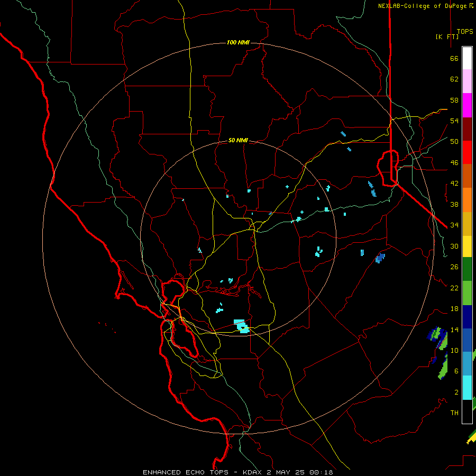
Task: Click the light green legend swatch
Action: click(467, 293)
